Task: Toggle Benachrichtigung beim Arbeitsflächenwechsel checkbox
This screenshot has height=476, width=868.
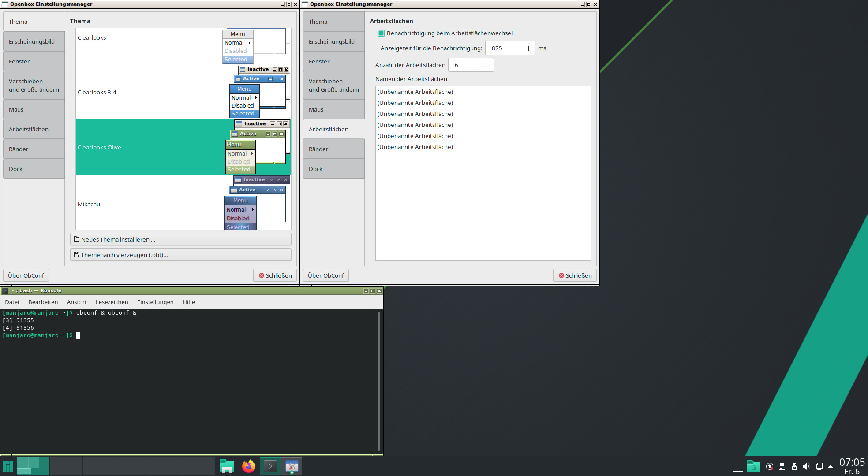Action: pyautogui.click(x=381, y=33)
